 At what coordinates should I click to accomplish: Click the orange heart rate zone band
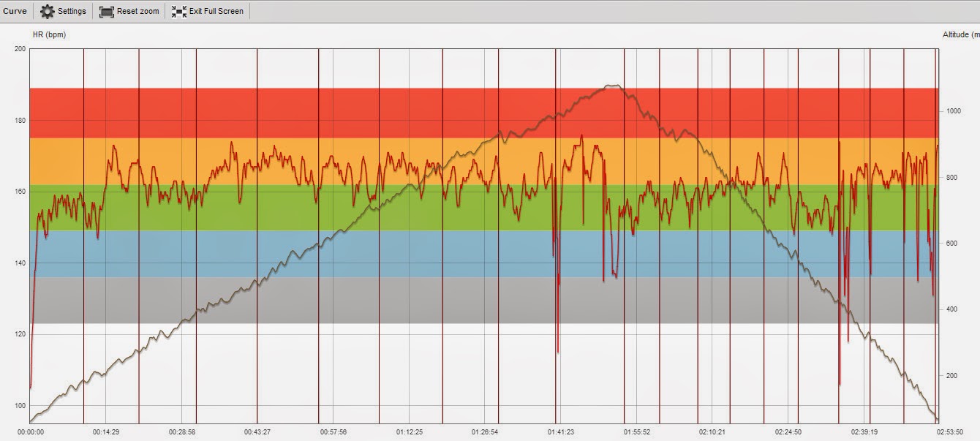(x=483, y=161)
